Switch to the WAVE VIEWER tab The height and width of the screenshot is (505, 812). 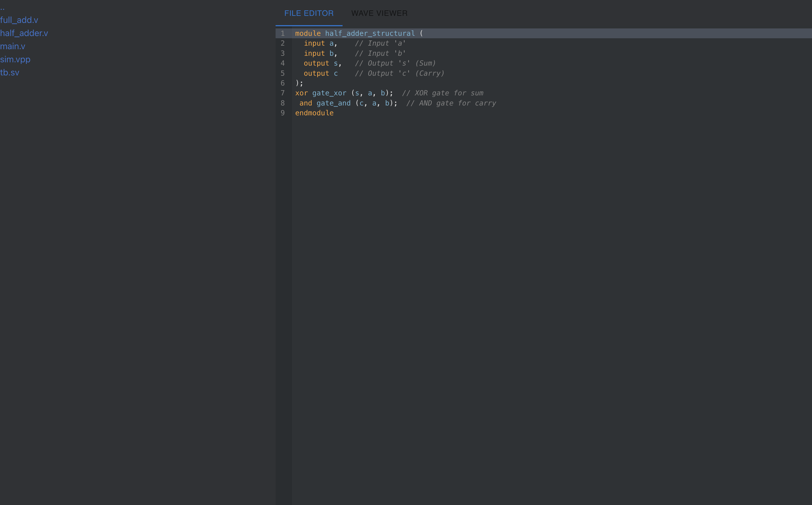click(x=379, y=13)
